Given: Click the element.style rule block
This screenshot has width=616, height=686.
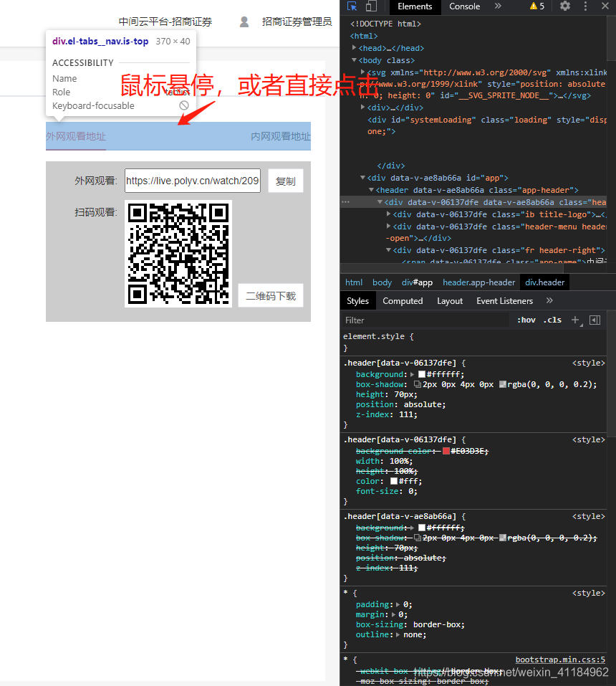Looking at the screenshot, I should 473,342.
